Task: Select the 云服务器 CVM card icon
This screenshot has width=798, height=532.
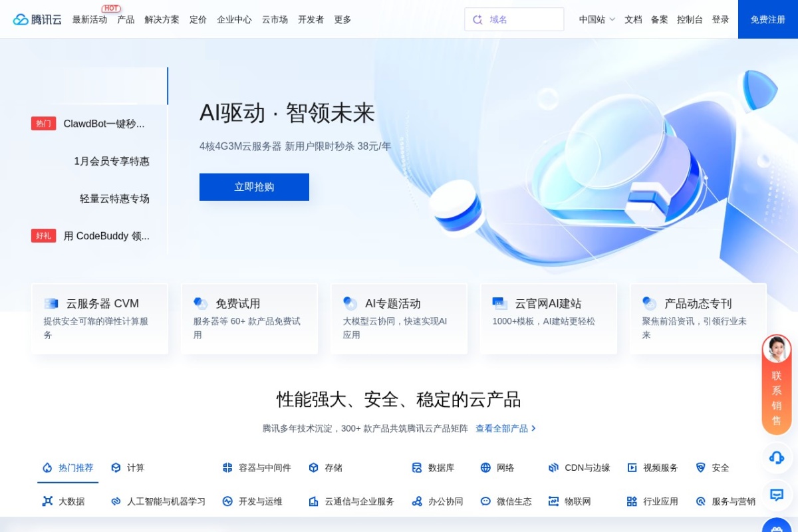Action: [x=50, y=303]
